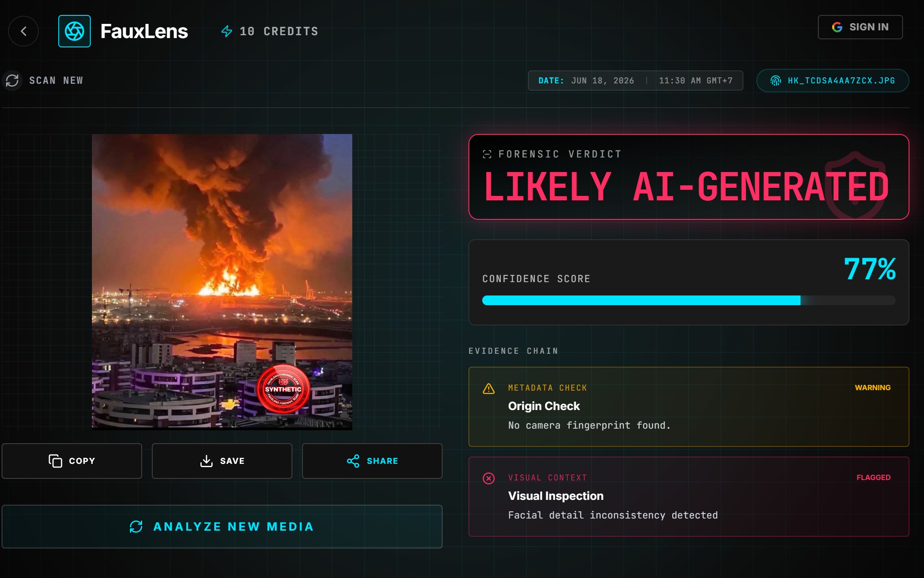Click the METADATA CHECK label
The height and width of the screenshot is (578, 924).
[547, 388]
